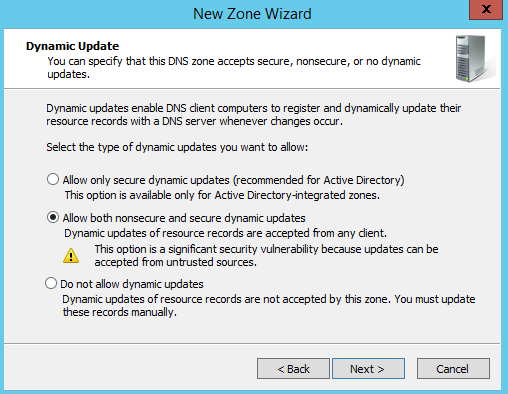This screenshot has width=508, height=394.
Task: Click the 'accepted from any client' description text
Action: coord(225,233)
